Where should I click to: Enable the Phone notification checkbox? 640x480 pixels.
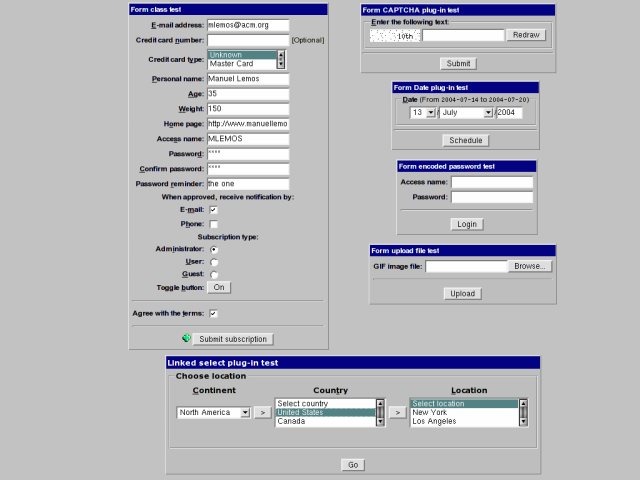click(213, 224)
